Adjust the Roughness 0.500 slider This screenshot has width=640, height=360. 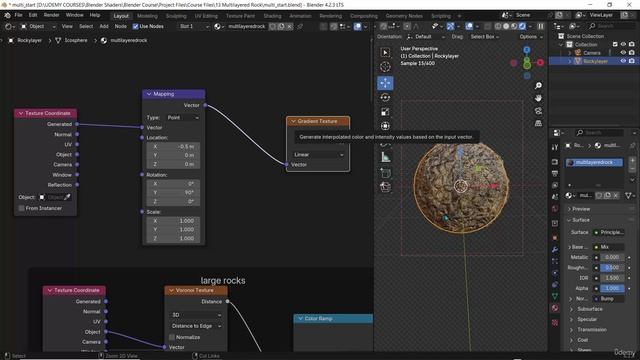pos(612,268)
